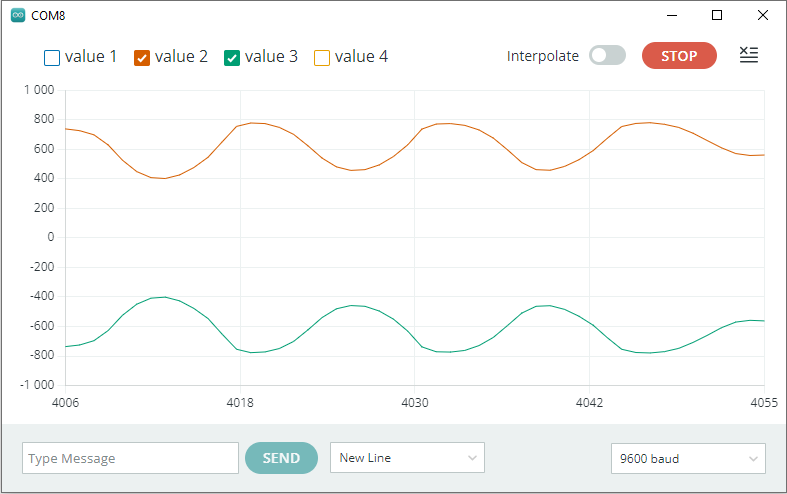Click the 'value 4' label text
This screenshot has width=787, height=494.
pyautogui.click(x=361, y=56)
